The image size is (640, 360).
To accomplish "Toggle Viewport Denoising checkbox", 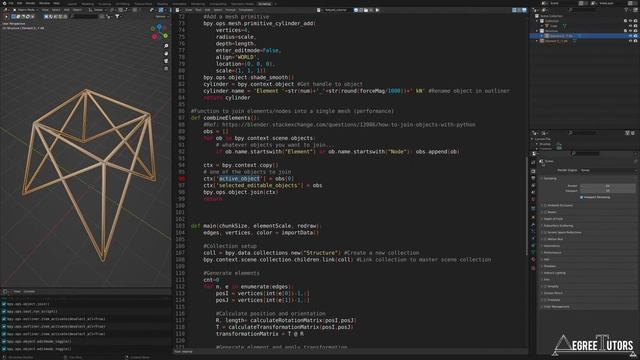I will pos(581,197).
